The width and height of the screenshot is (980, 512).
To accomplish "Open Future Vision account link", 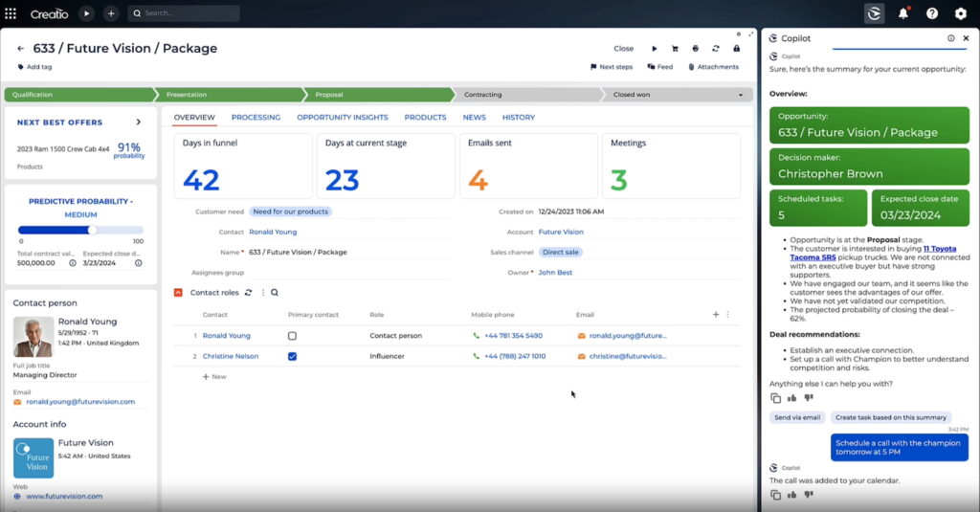I will tap(561, 232).
